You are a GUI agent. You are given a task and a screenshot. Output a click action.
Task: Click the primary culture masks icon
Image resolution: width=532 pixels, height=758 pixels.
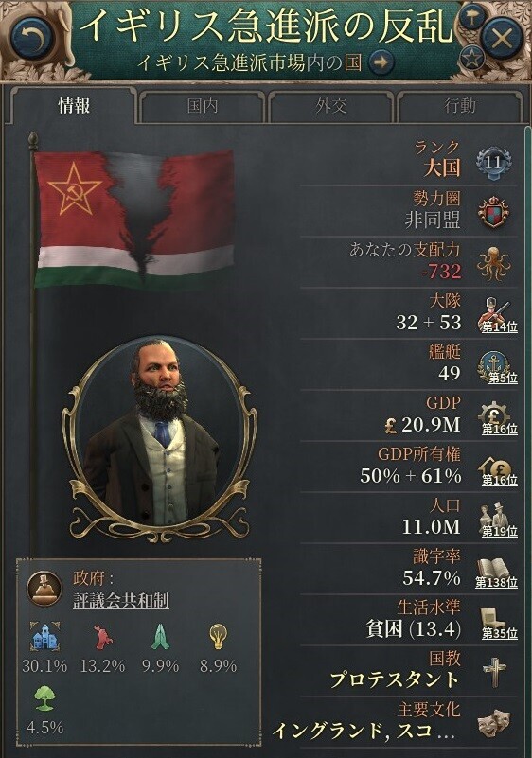click(493, 724)
